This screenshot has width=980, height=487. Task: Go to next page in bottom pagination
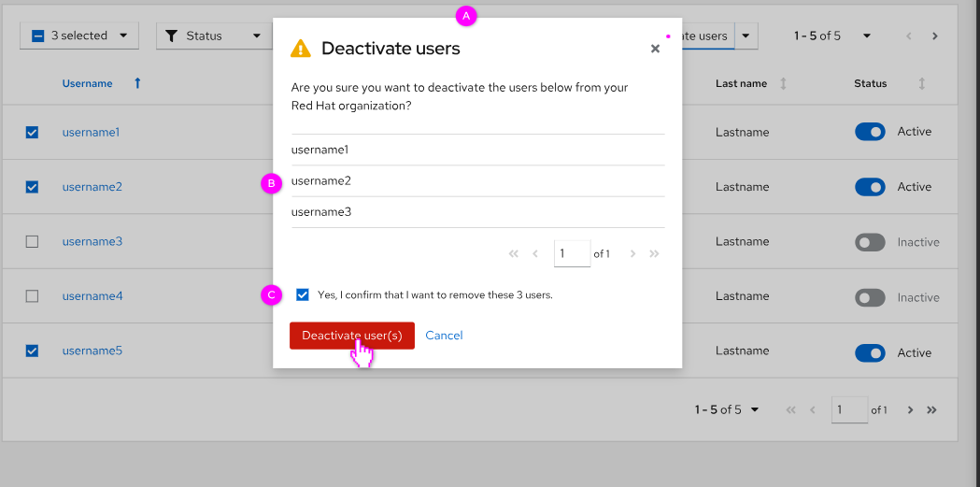click(910, 410)
